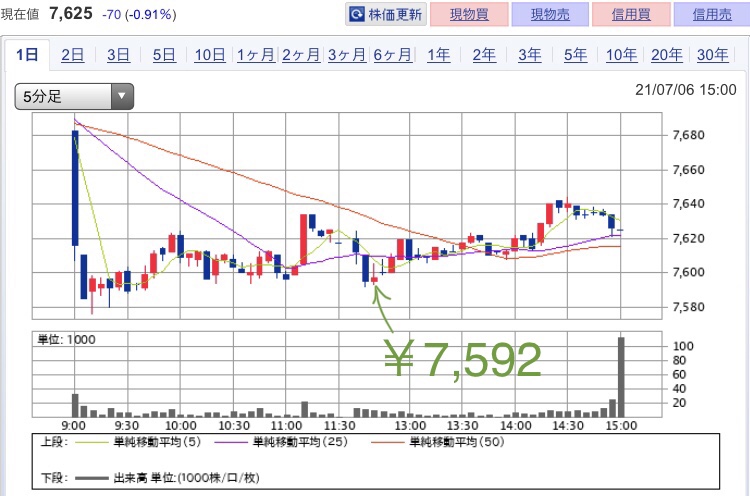The height and width of the screenshot is (496, 750).
Task: Click the large 9:00 opening blue candlestick
Action: pos(75,188)
